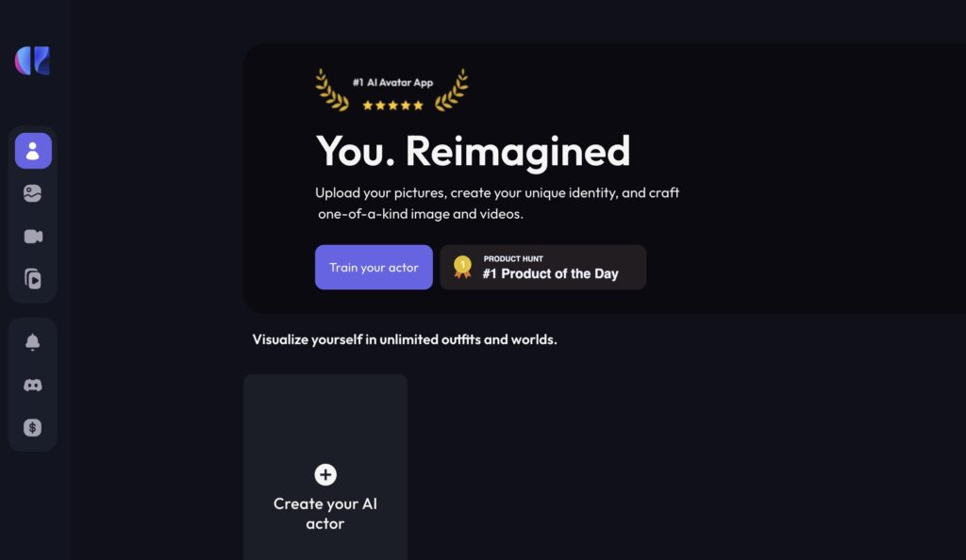Click the gold medal on the Product Hunt badge
The width and height of the screenshot is (966, 560).
pyautogui.click(x=461, y=267)
